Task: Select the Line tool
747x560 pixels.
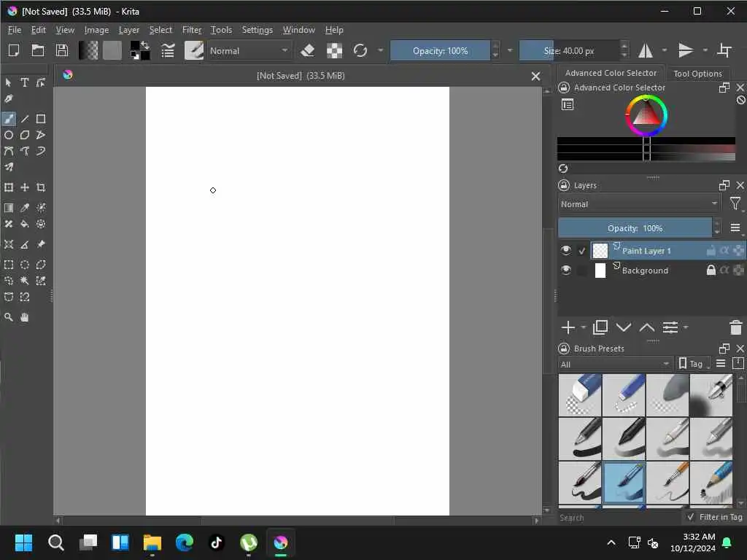Action: (25, 119)
